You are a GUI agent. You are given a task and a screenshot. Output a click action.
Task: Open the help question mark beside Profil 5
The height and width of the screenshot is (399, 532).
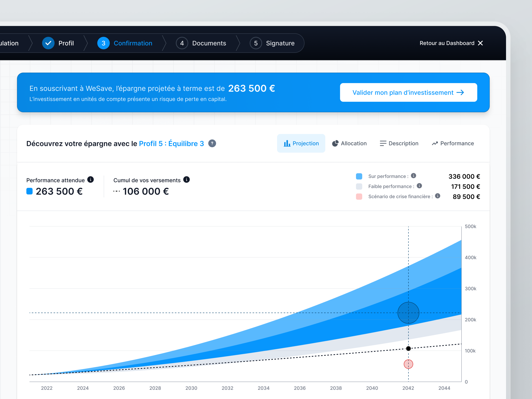212,144
